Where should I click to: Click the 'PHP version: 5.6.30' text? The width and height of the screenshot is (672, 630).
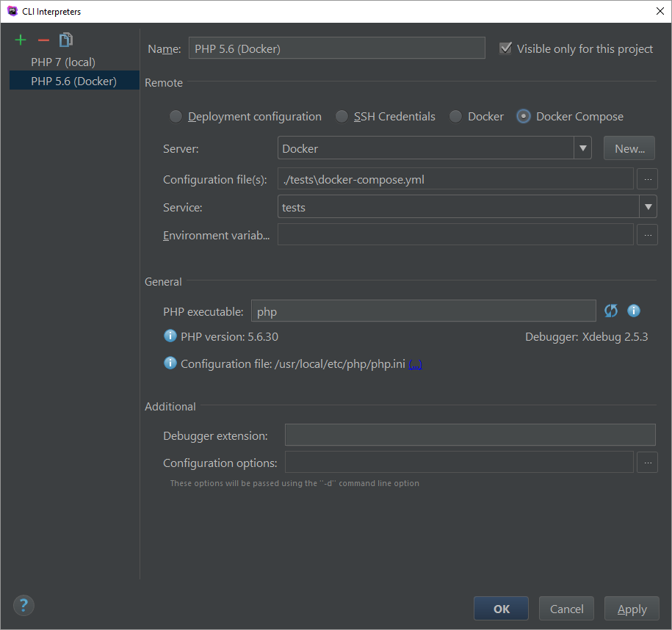click(x=229, y=337)
